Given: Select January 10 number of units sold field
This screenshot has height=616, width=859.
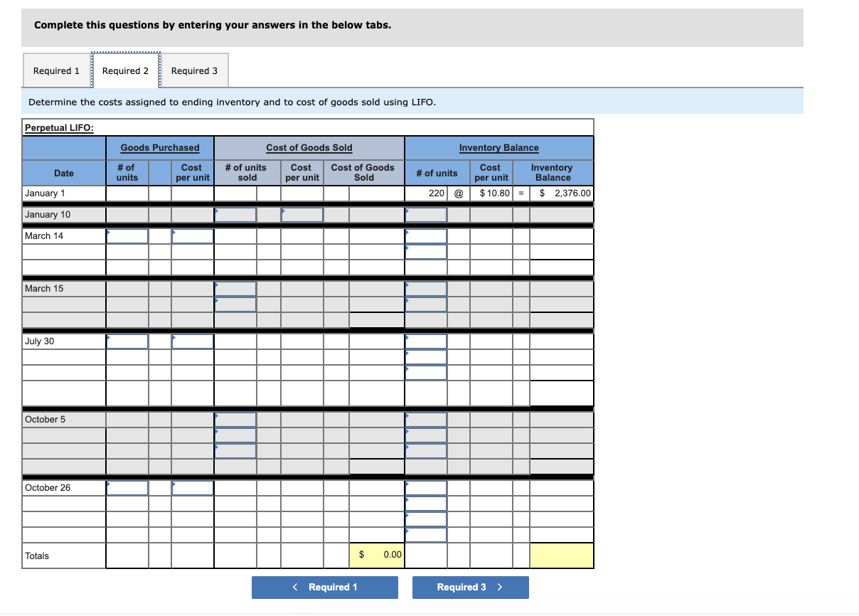Looking at the screenshot, I should click(x=235, y=214).
